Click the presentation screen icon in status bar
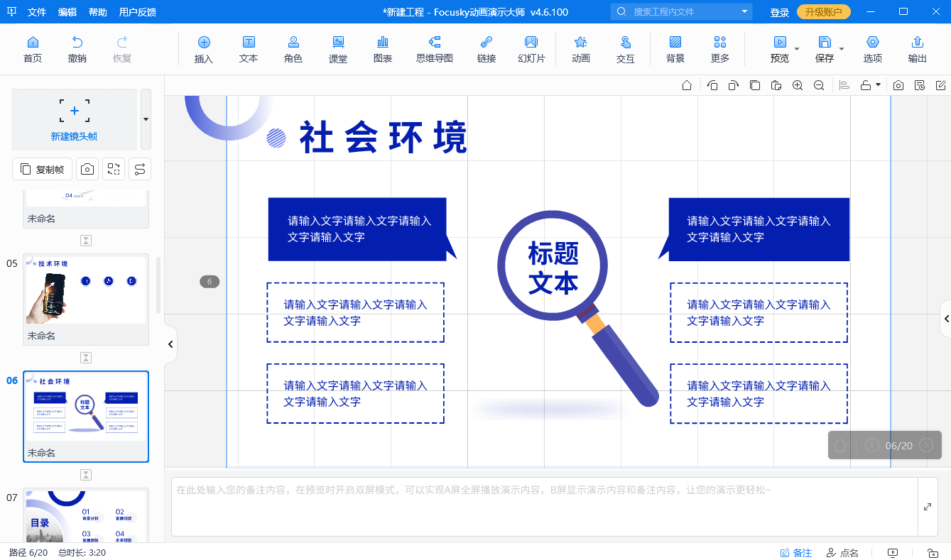 893,553
